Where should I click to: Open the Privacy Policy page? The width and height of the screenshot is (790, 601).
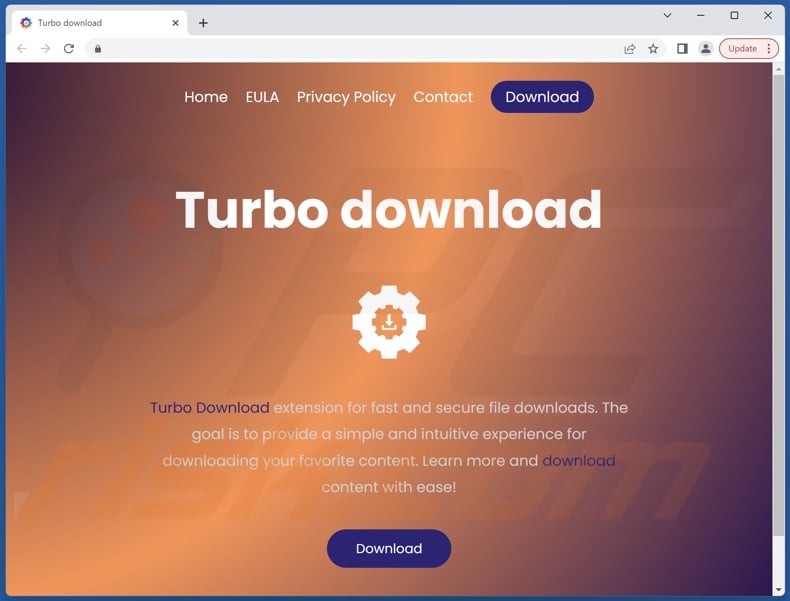[x=346, y=97]
